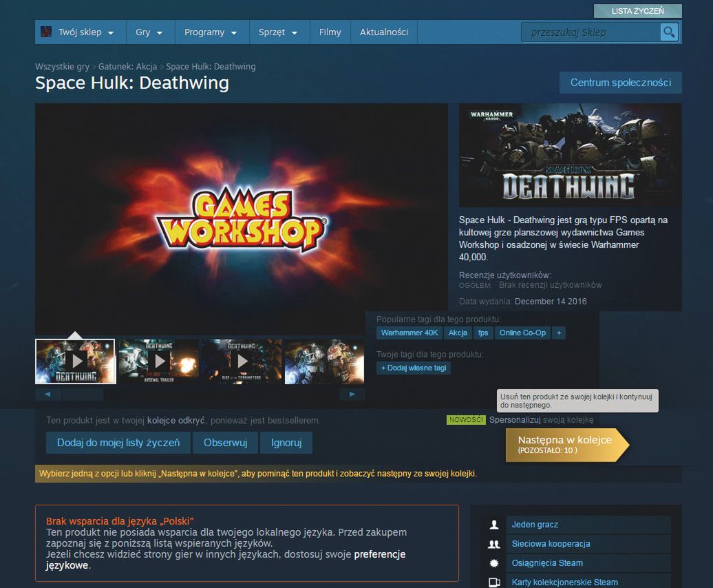
Task: Open the Wszystkie gry breadcrumb
Action: [x=63, y=66]
